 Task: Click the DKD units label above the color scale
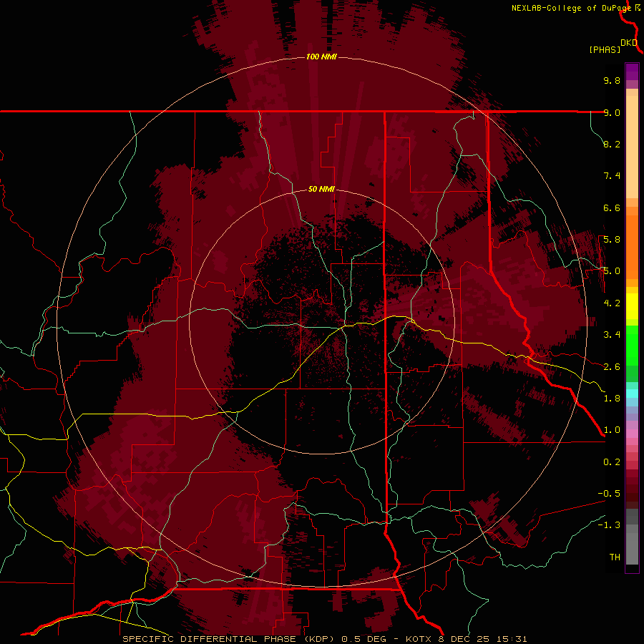[629, 43]
